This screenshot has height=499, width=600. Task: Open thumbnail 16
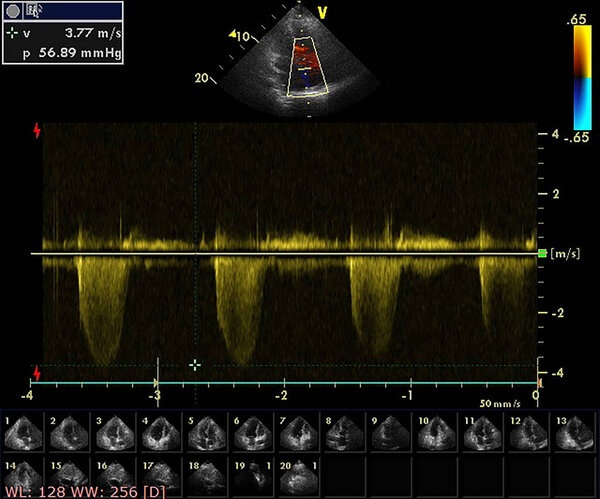115,477
